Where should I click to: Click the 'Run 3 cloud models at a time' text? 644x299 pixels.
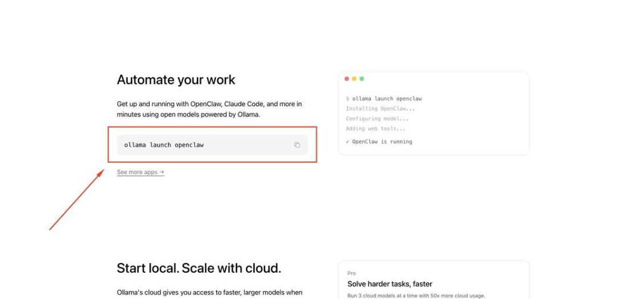[x=416, y=296]
